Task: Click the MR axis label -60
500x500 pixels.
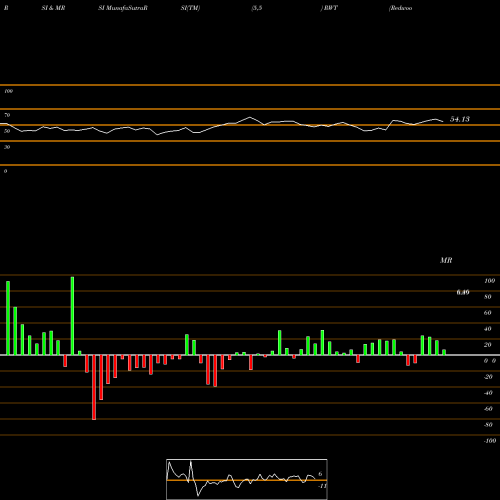Action: tap(488, 409)
